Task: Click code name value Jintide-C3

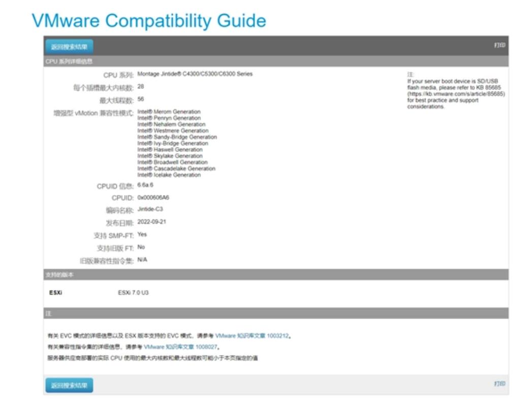Action: (150, 209)
